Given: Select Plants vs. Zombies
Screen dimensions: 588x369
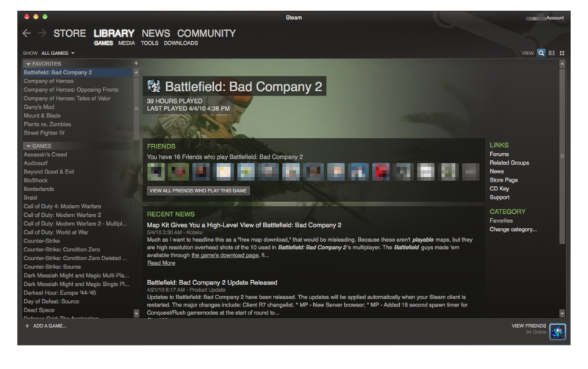Looking at the screenshot, I should coord(78,124).
